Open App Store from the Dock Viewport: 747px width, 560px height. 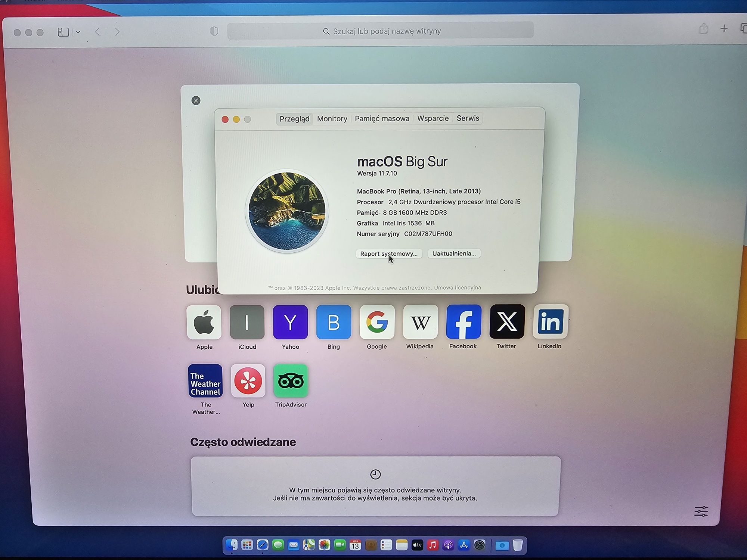pos(464,545)
